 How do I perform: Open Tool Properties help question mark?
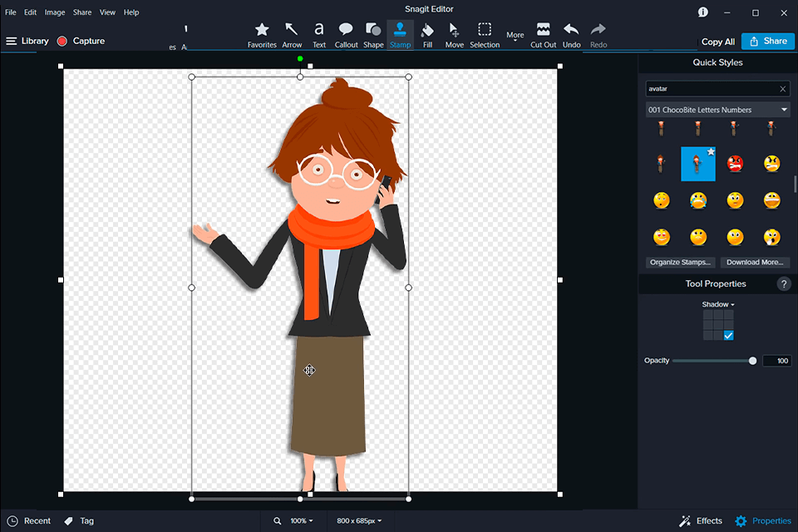[784, 284]
